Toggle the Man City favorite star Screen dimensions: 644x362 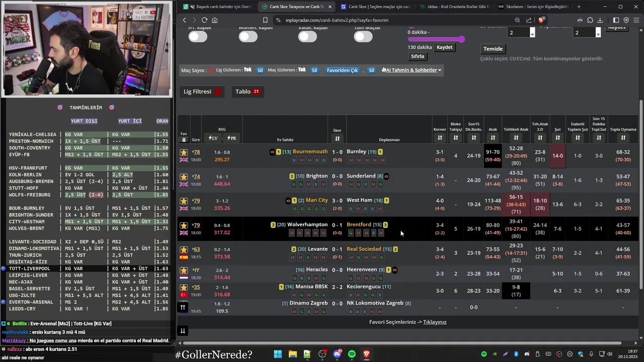click(x=184, y=201)
